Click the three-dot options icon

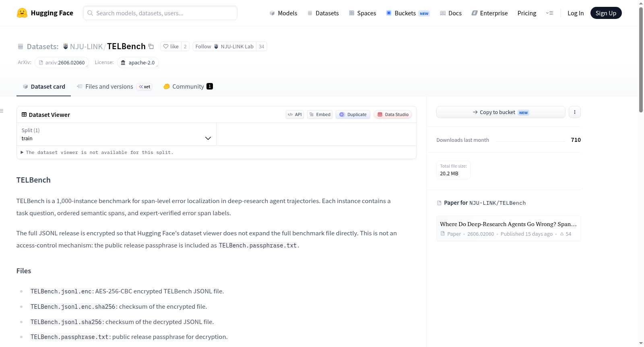[x=575, y=112]
